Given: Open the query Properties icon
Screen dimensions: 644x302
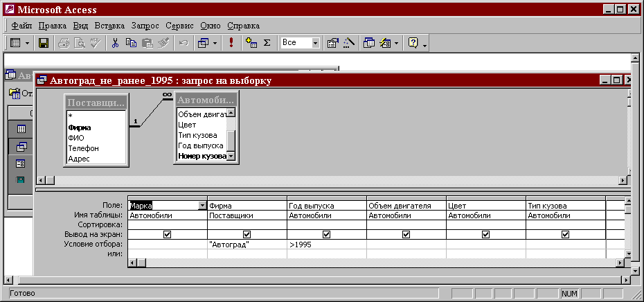Looking at the screenshot, I should click(332, 43).
